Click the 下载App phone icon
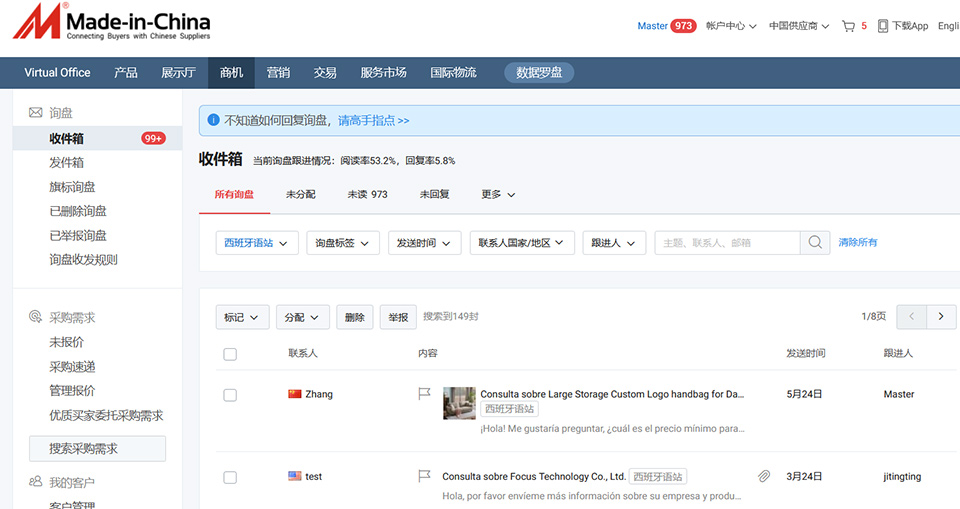Viewport: 960px width, 509px height. [x=882, y=26]
